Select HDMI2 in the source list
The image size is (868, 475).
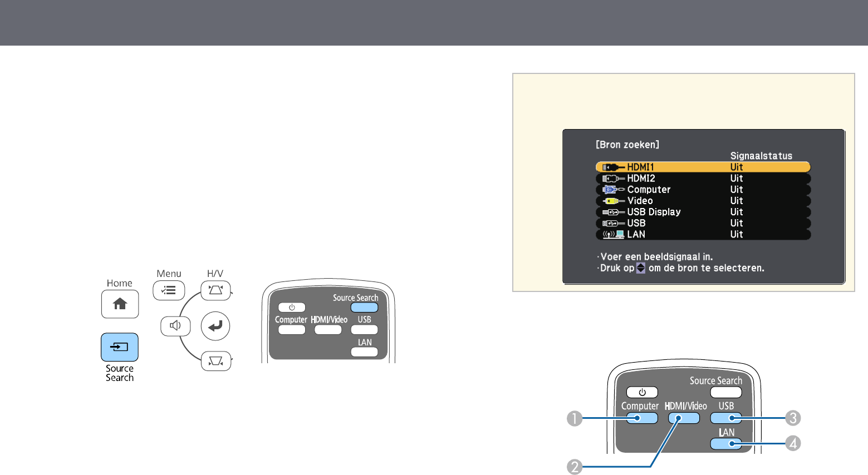point(703,179)
